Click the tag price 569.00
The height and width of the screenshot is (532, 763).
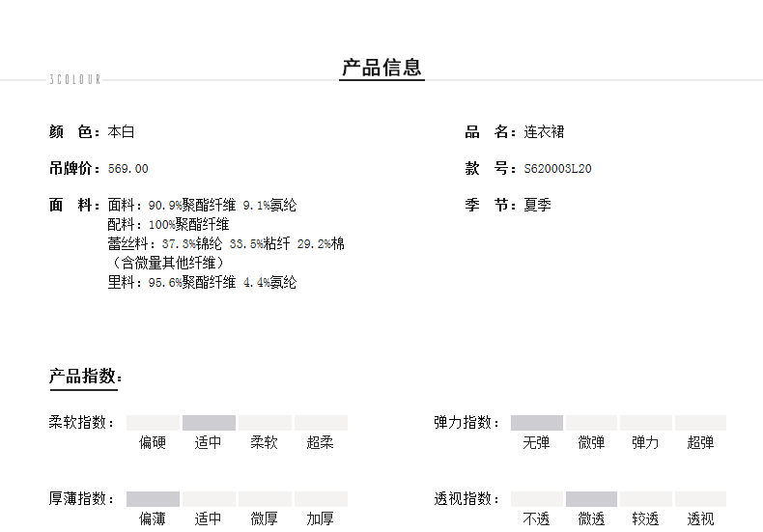[128, 169]
